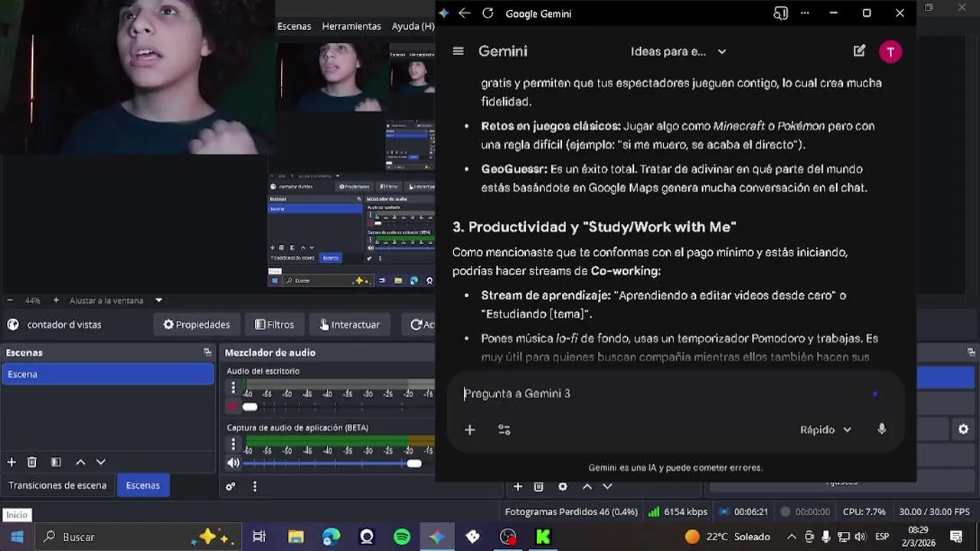Open Microsoft Edge from the taskbar
This screenshot has height=551, width=980.
click(332, 536)
